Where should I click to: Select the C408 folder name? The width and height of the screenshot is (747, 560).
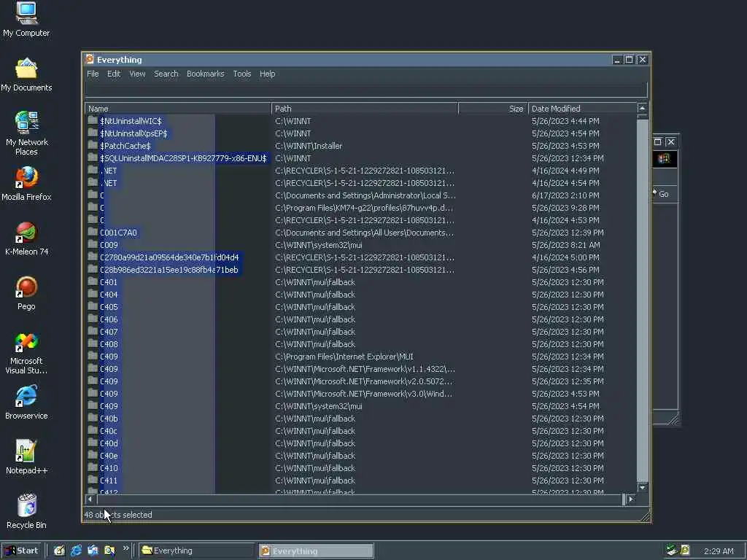pyautogui.click(x=109, y=344)
